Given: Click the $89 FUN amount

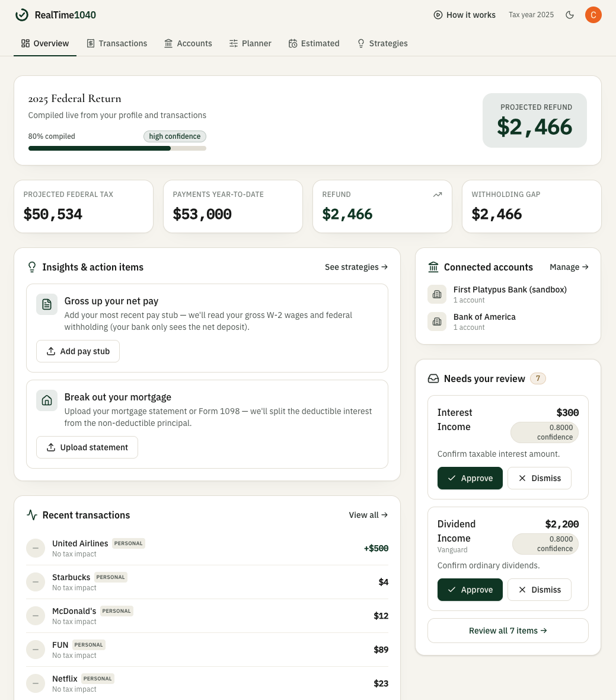Looking at the screenshot, I should point(381,650).
